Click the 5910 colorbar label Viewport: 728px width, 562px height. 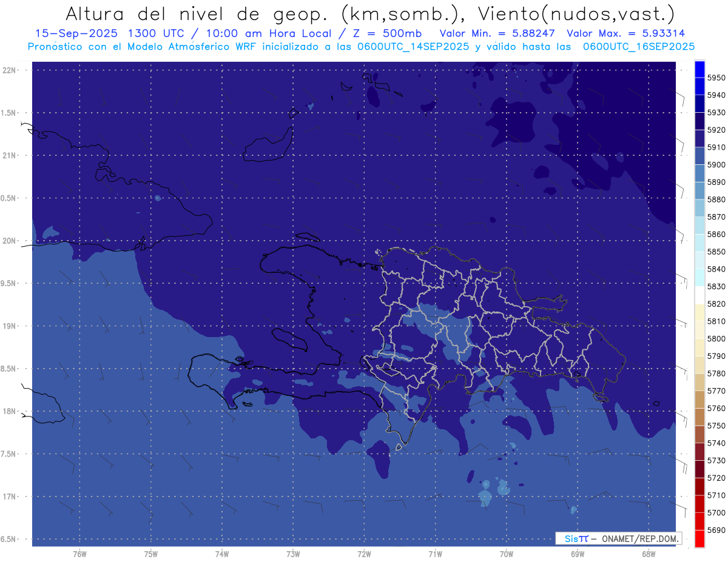pos(716,147)
